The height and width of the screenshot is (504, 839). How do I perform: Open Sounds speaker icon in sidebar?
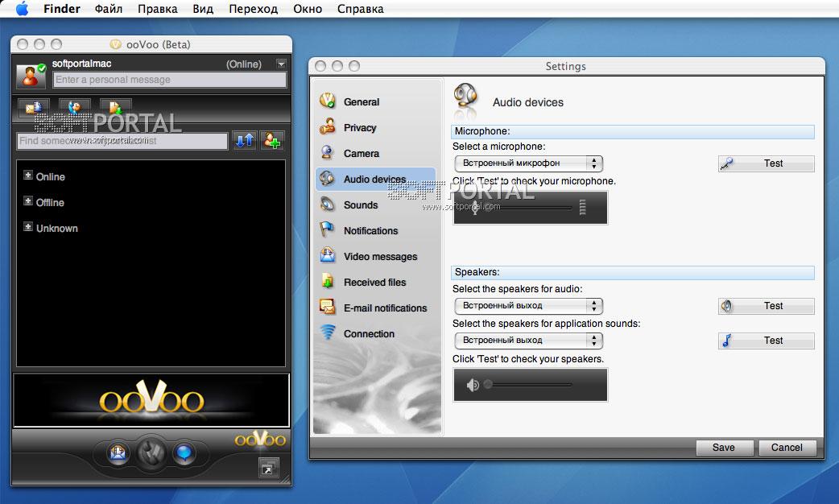click(x=328, y=204)
